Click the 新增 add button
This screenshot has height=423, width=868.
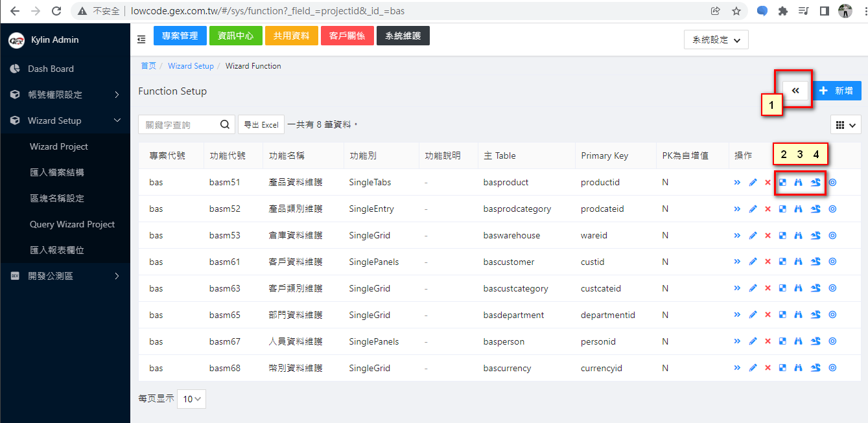tap(836, 91)
